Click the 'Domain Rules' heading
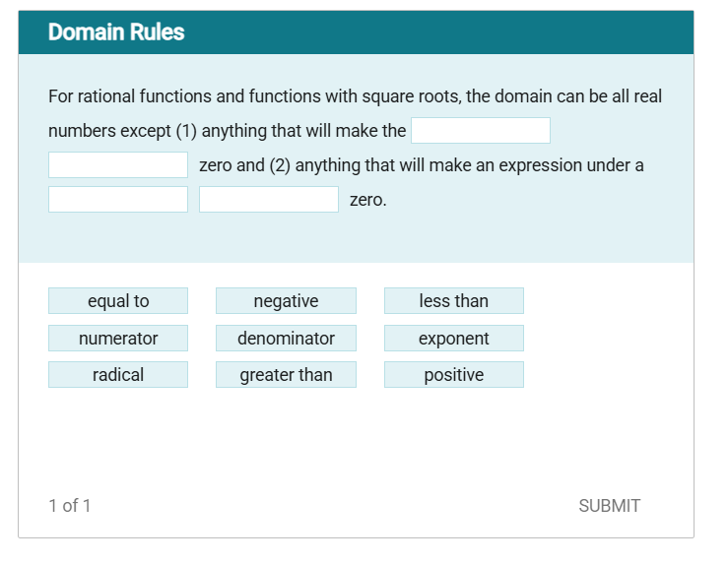The image size is (728, 564). [x=116, y=32]
